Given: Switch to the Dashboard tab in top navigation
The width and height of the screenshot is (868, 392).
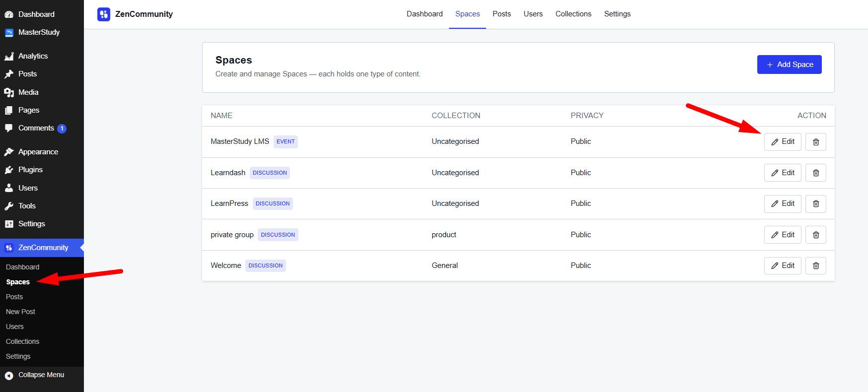Looking at the screenshot, I should (425, 14).
